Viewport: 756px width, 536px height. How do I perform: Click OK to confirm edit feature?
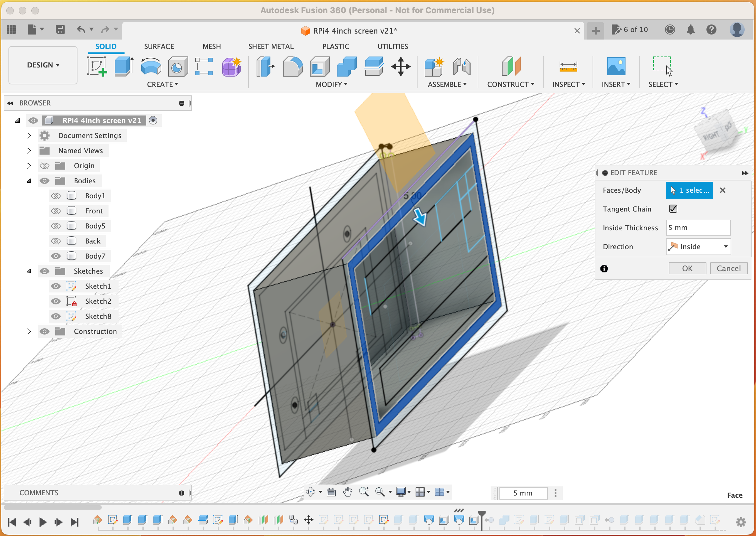[x=687, y=268]
